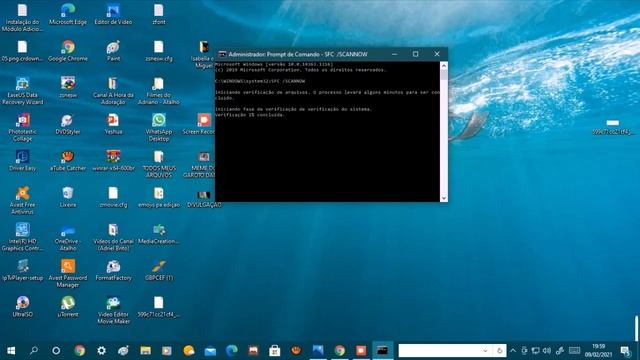Click the Command Prompt title bar text
Viewport: 640px width, 360px height.
click(x=298, y=54)
